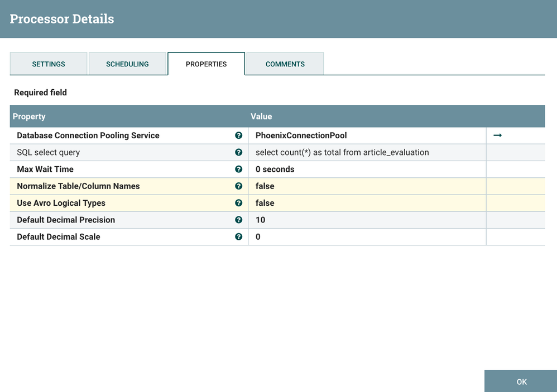Change Normalize Table/Column Names false value
This screenshot has width=557, height=392.
point(265,186)
